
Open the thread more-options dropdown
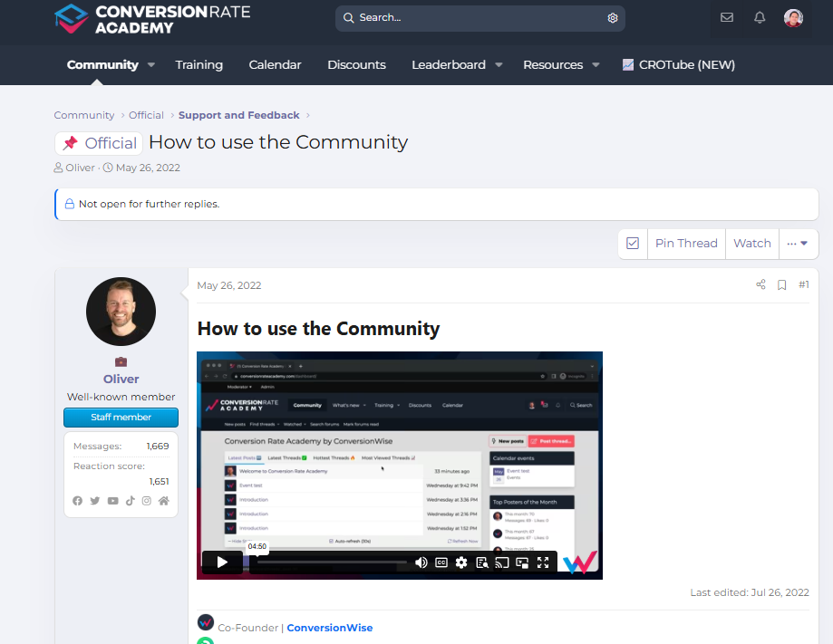(798, 243)
